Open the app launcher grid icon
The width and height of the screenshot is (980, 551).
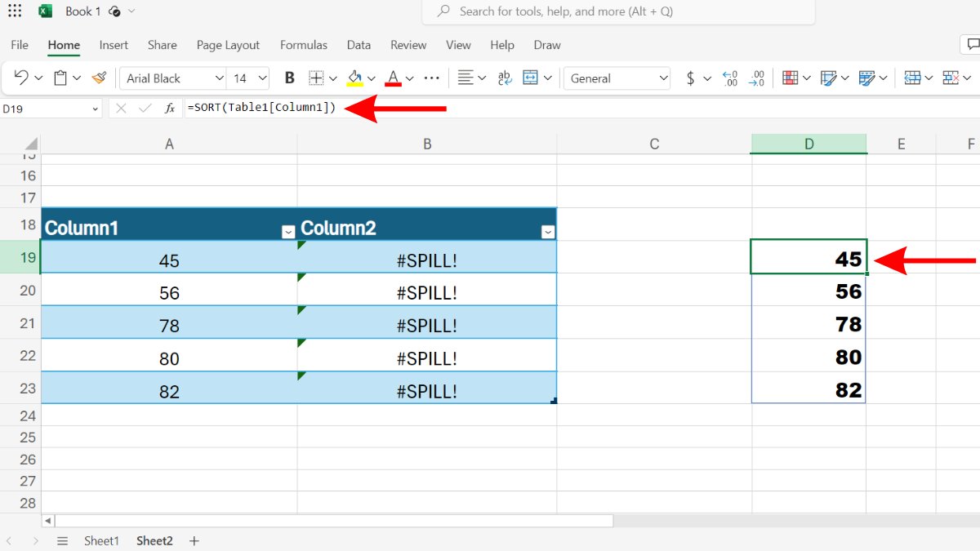(14, 11)
